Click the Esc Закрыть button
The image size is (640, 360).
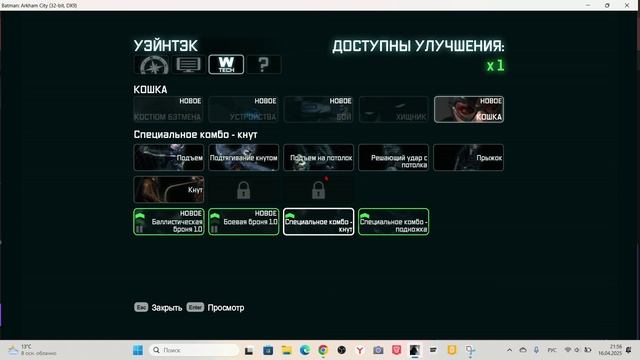158,307
